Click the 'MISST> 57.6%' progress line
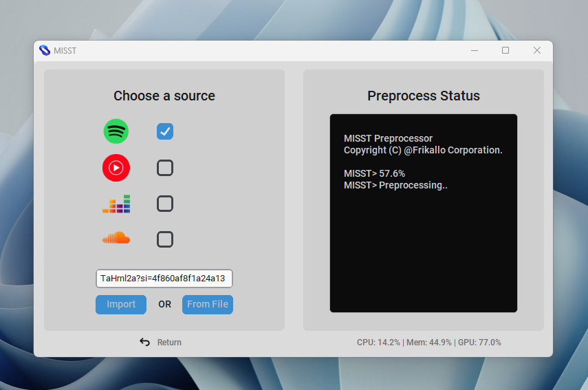The width and height of the screenshot is (588, 390). 374,173
